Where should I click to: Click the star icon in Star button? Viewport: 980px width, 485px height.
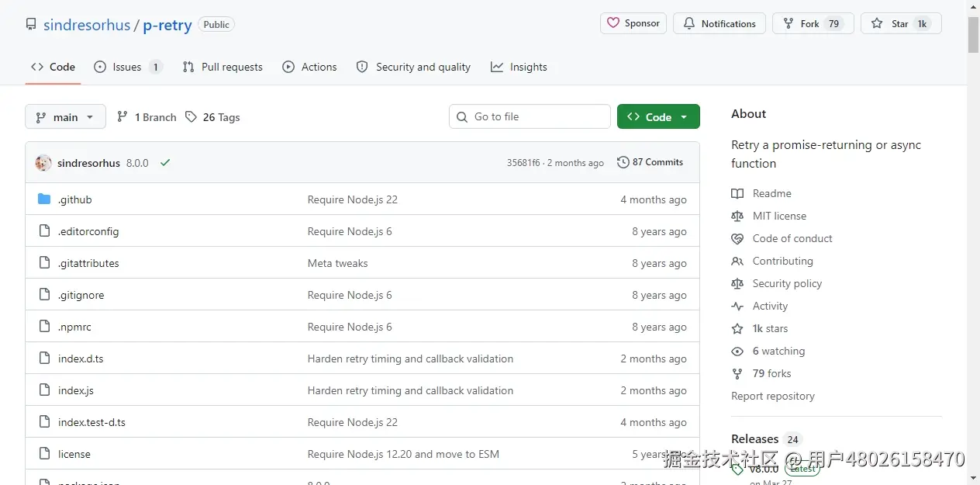(x=877, y=23)
